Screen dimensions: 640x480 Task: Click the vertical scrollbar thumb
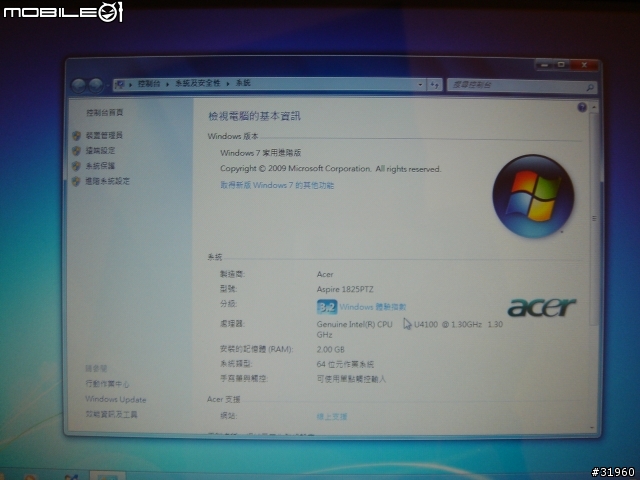tap(594, 218)
